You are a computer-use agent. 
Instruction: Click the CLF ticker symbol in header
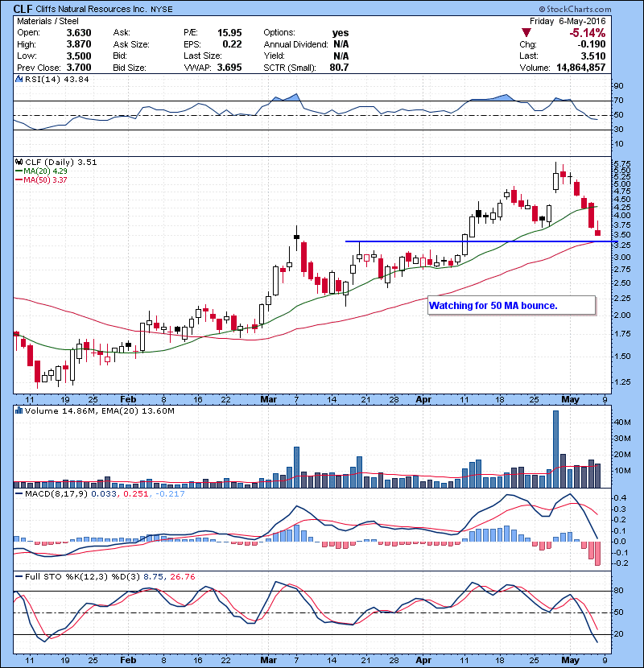23,9
